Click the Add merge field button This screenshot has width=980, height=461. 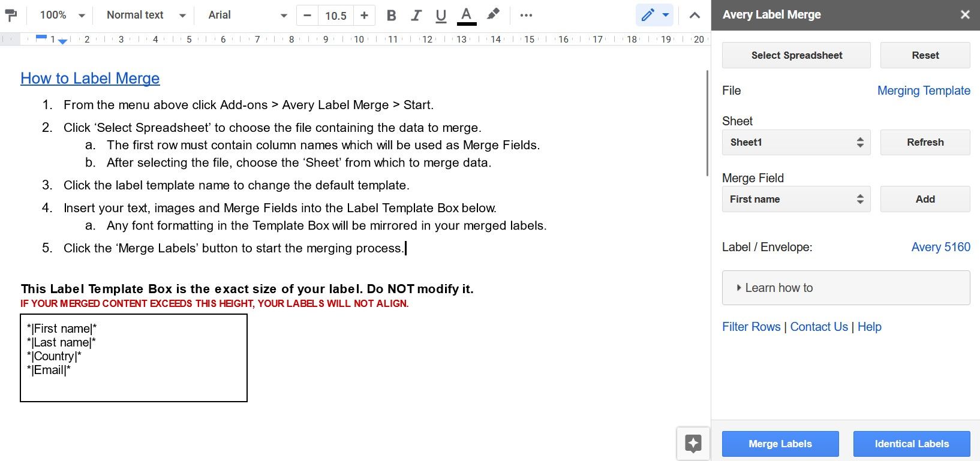pyautogui.click(x=925, y=199)
